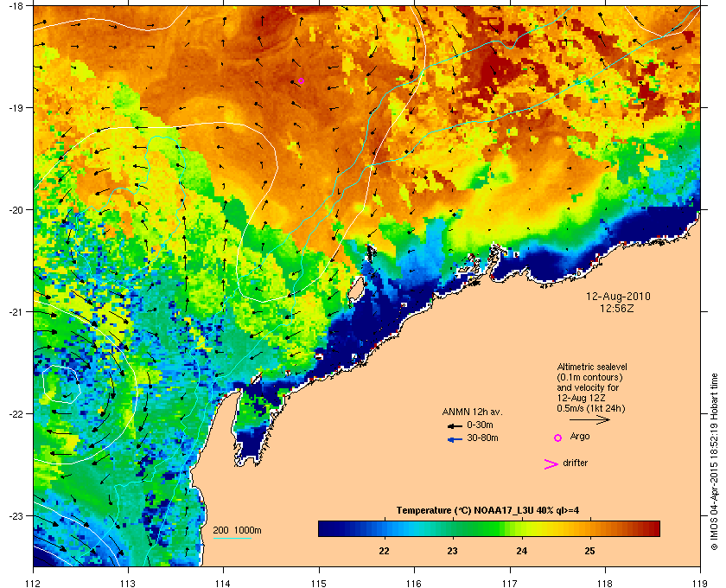The image size is (726, 588).
Task: Click the colorbar tick label 24
Action: click(521, 552)
